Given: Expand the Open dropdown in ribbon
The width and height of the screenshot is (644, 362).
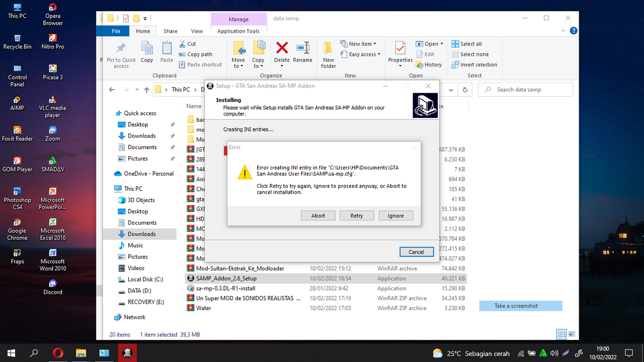Looking at the screenshot, I should (x=430, y=44).
